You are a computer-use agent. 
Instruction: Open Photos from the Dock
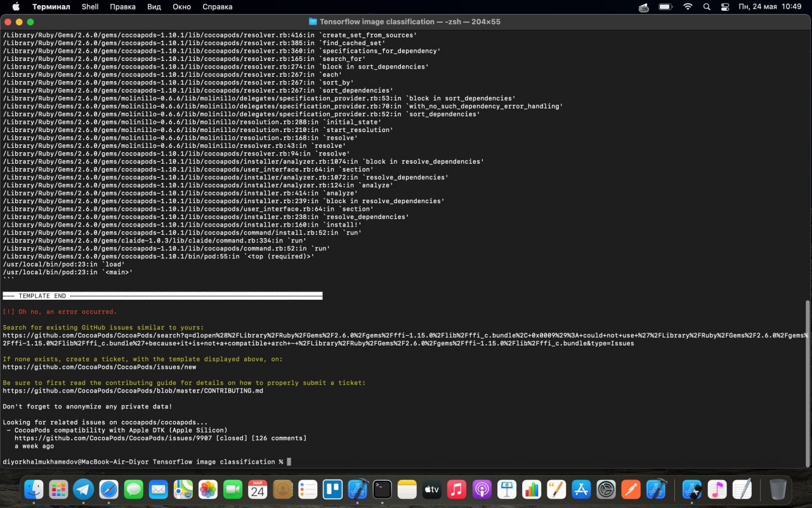(x=208, y=489)
